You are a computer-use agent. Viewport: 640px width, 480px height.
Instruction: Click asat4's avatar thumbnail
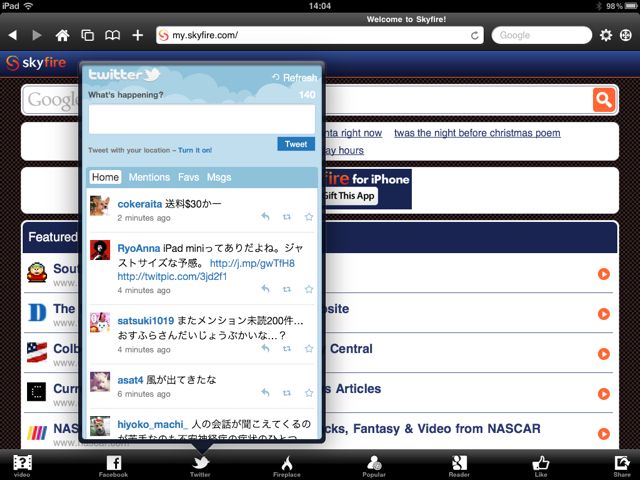coord(100,382)
